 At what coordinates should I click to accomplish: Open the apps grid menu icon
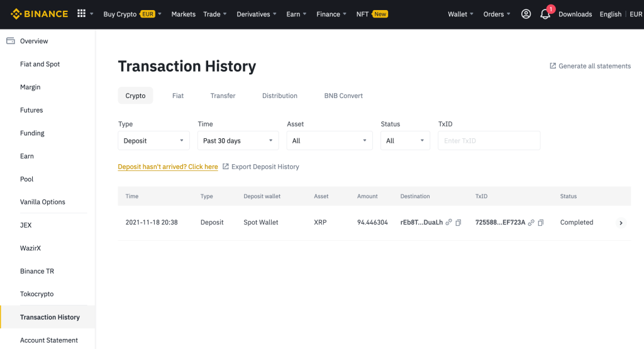(x=81, y=14)
